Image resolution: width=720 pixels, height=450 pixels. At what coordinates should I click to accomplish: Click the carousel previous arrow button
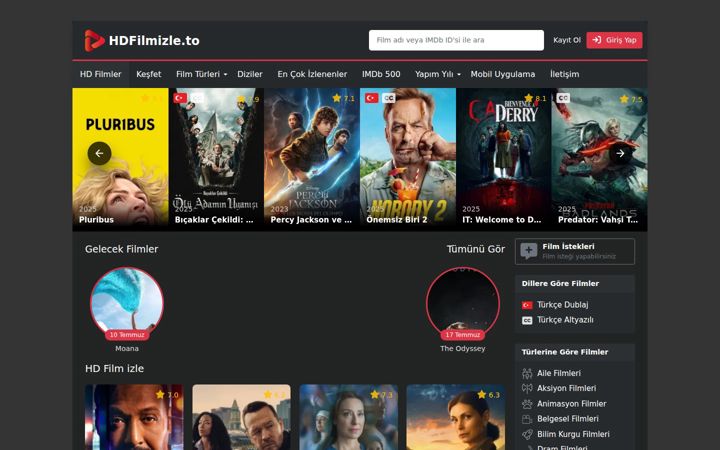pos(99,153)
